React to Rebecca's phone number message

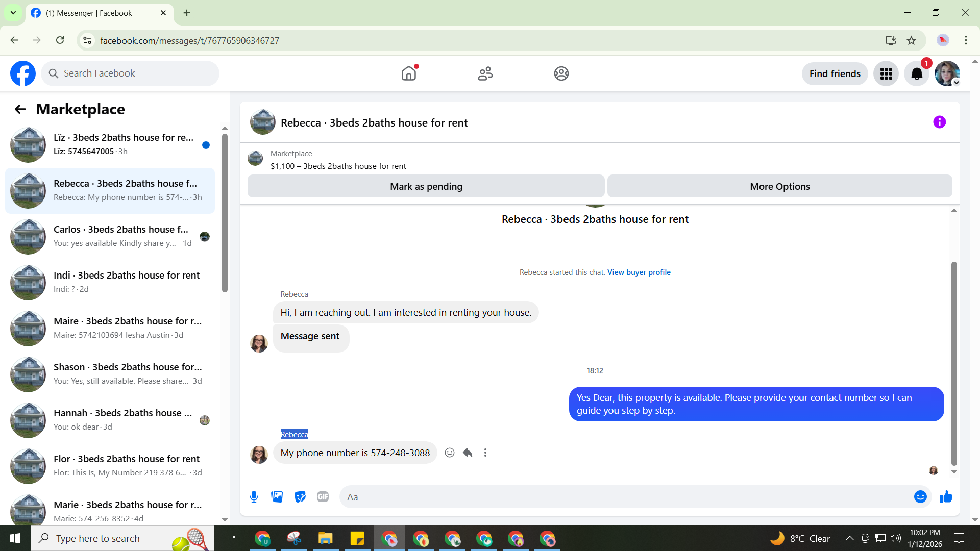click(449, 453)
